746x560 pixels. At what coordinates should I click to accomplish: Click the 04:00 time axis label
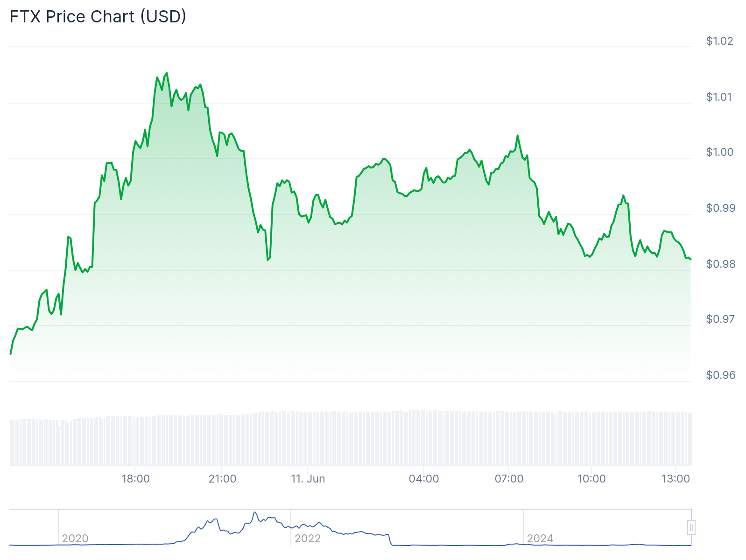pyautogui.click(x=424, y=479)
